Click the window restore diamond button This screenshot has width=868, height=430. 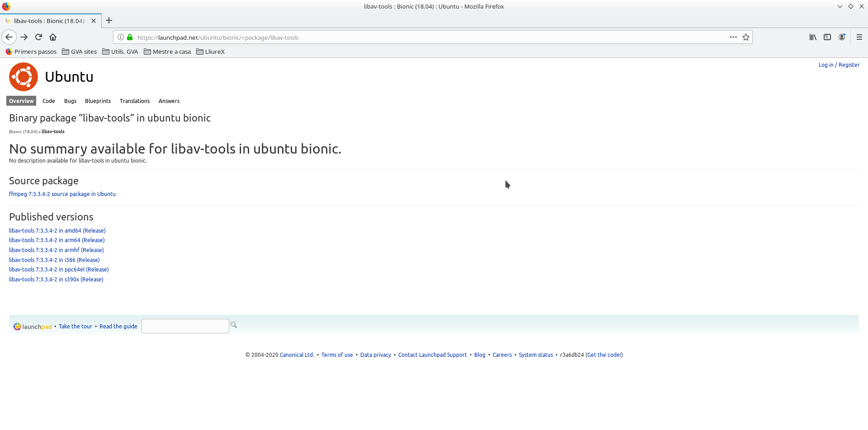851,6
